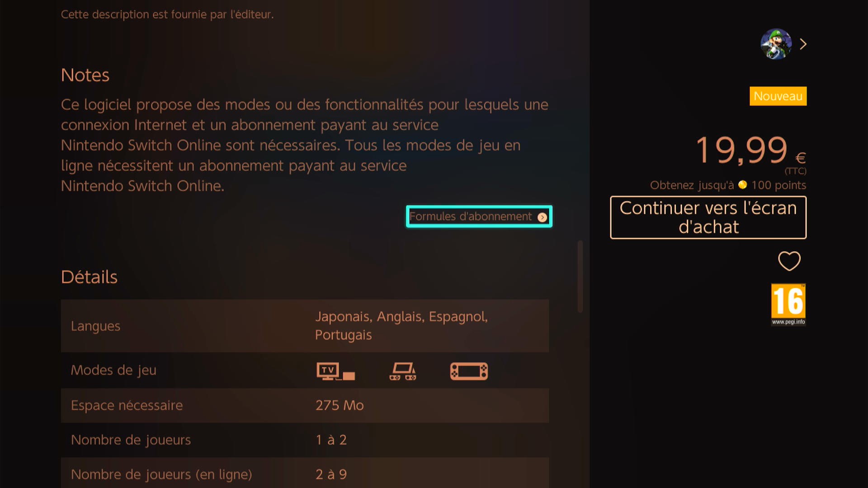Click the chevron next to the avatar

803,44
